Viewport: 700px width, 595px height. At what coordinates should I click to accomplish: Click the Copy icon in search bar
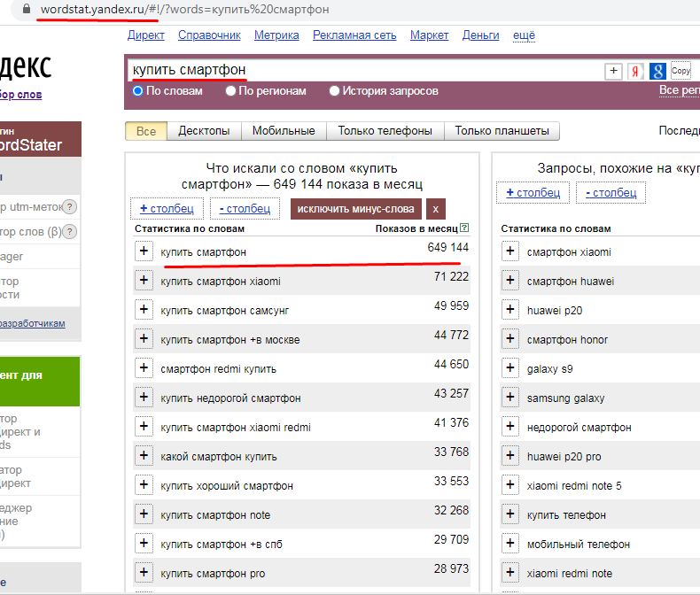(681, 71)
